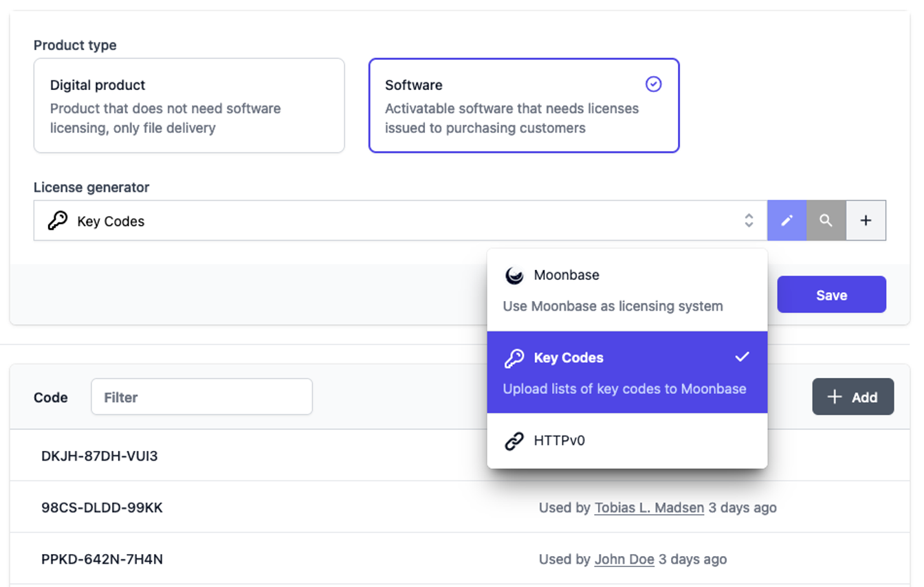Select the Software product type card
The width and height of the screenshot is (924, 587).
tap(524, 105)
